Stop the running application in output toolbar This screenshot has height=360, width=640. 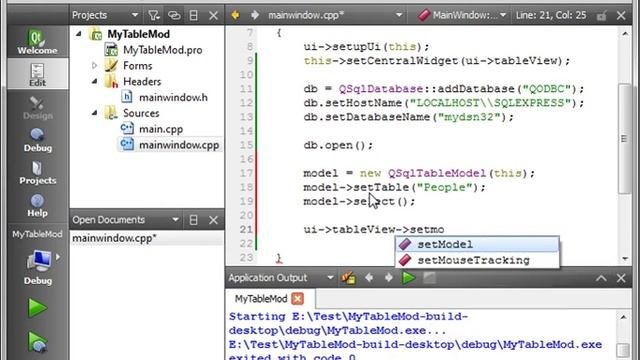(429, 278)
